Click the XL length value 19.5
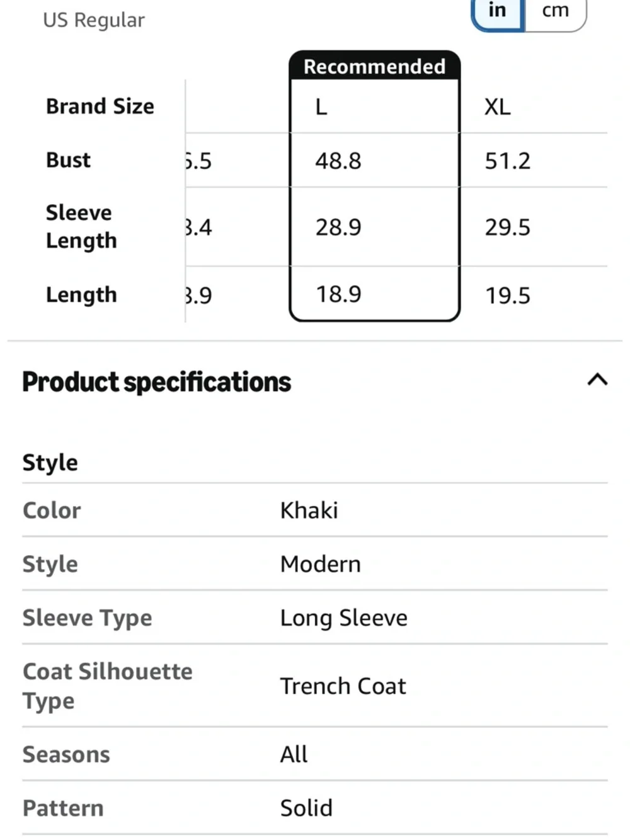Viewport: 630px width, 840px height. [508, 295]
